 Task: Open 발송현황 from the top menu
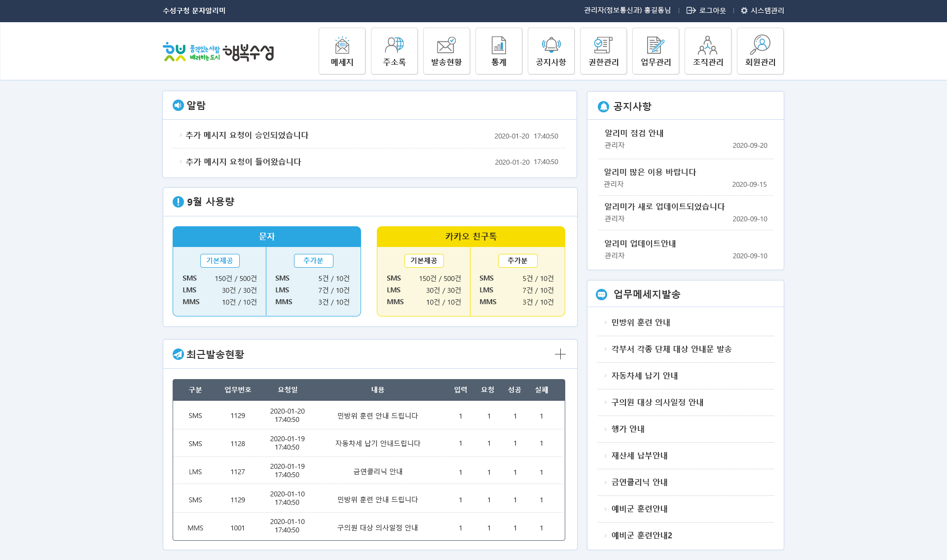(446, 51)
